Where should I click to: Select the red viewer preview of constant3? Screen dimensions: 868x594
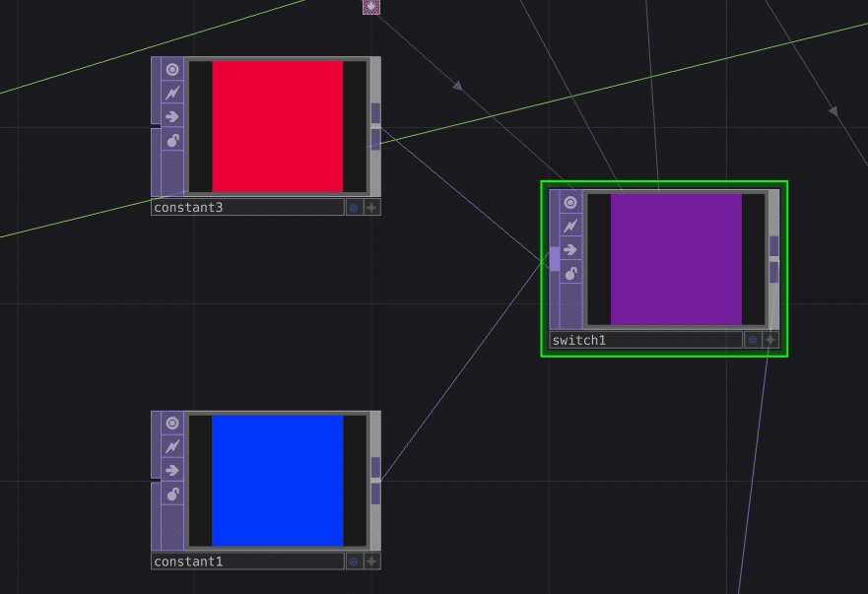[277, 127]
